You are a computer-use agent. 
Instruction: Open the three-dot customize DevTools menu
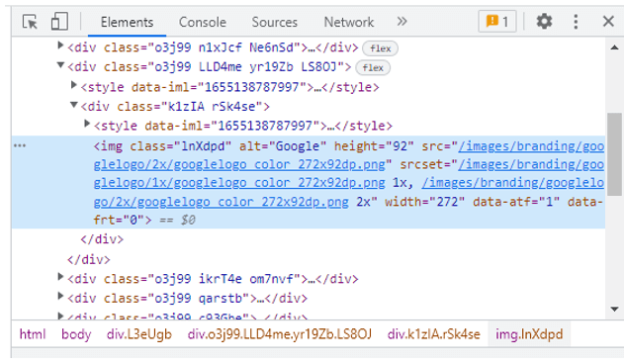click(576, 22)
